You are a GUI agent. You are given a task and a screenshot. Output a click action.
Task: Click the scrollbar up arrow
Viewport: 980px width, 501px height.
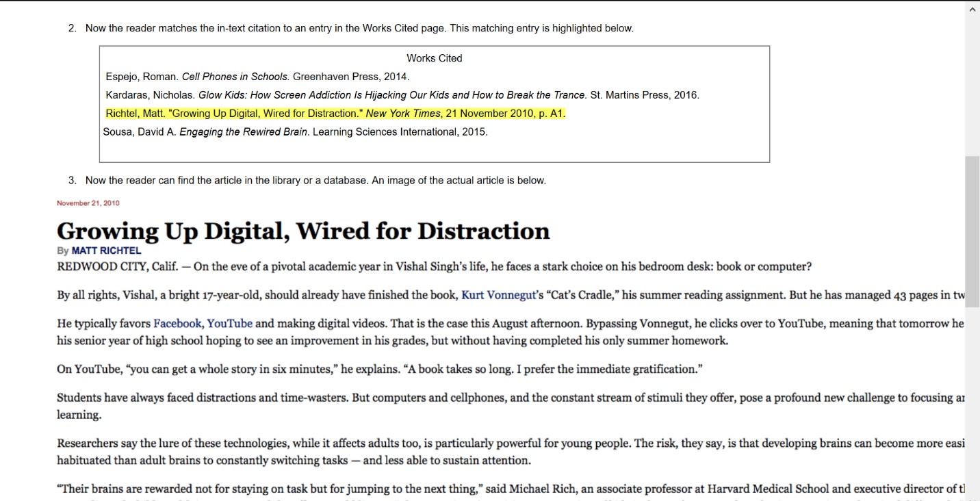point(972,10)
